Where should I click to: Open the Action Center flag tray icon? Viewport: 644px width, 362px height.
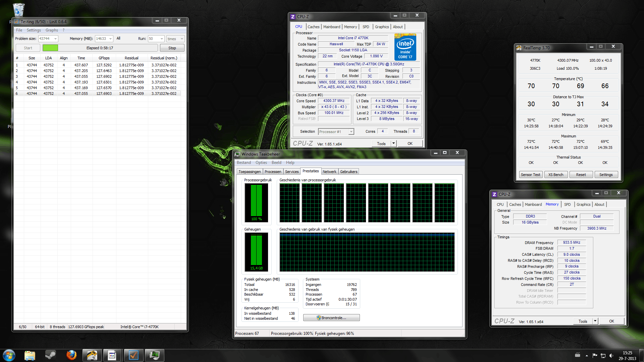click(x=595, y=355)
